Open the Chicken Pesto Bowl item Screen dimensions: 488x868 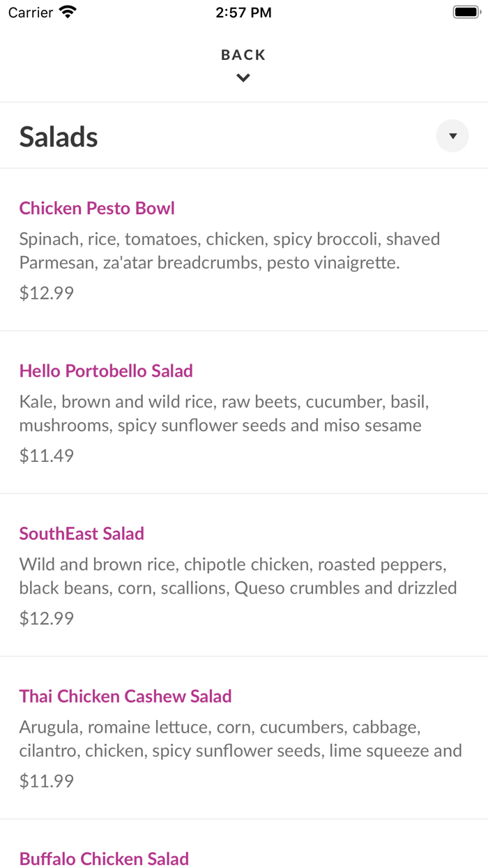(x=96, y=208)
